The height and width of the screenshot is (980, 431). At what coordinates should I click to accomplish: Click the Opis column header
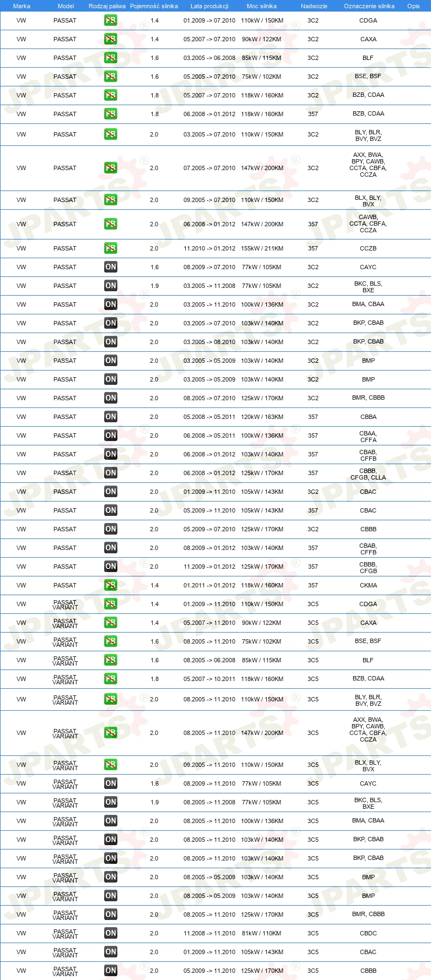pos(413,6)
